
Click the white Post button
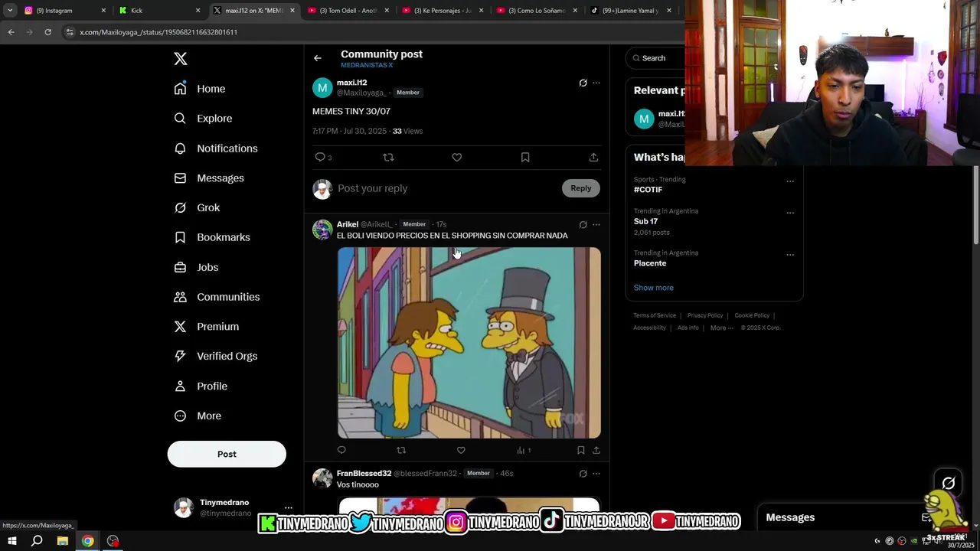point(227,454)
